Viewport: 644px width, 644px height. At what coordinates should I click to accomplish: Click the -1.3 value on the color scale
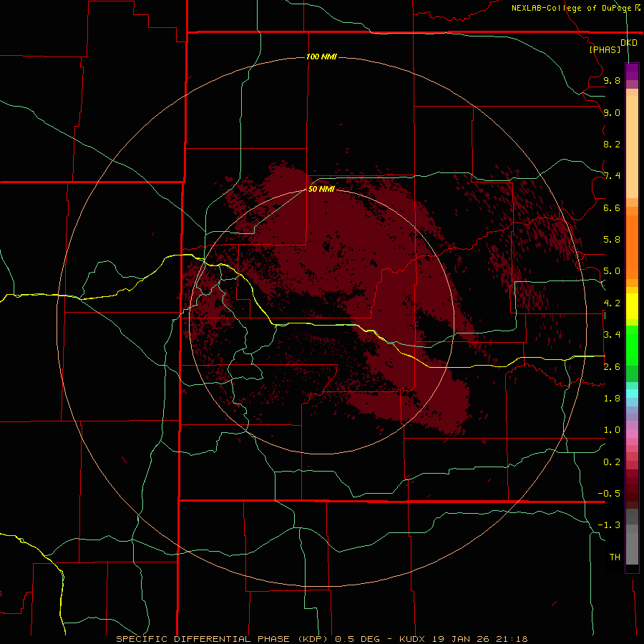609,525
